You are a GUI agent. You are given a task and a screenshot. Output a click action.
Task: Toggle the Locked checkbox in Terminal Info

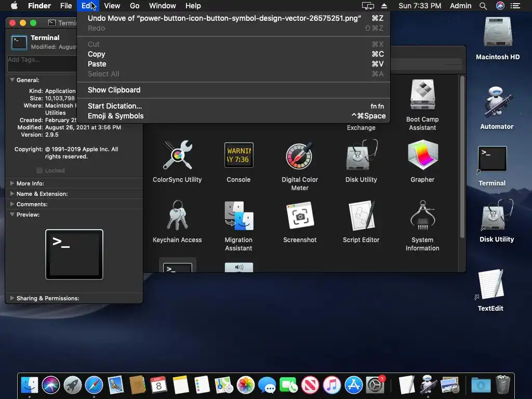click(x=39, y=170)
